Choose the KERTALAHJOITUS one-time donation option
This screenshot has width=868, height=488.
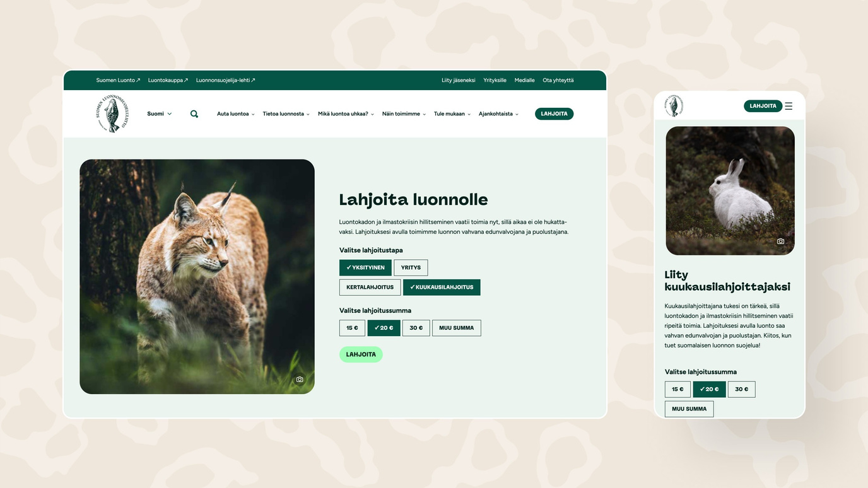point(370,287)
